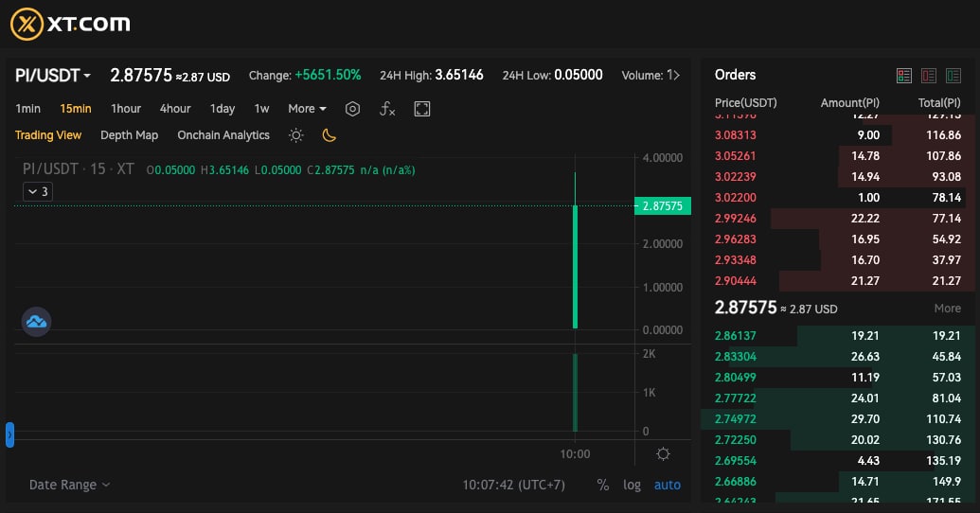Select the buy order priced 2.72250
Viewport: 980px width, 513px height.
838,440
